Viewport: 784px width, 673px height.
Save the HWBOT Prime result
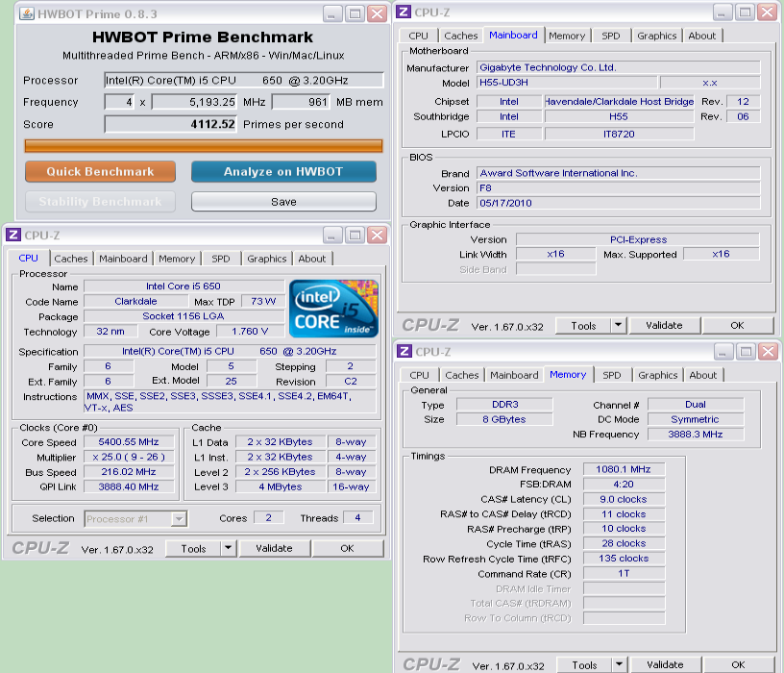(x=283, y=202)
